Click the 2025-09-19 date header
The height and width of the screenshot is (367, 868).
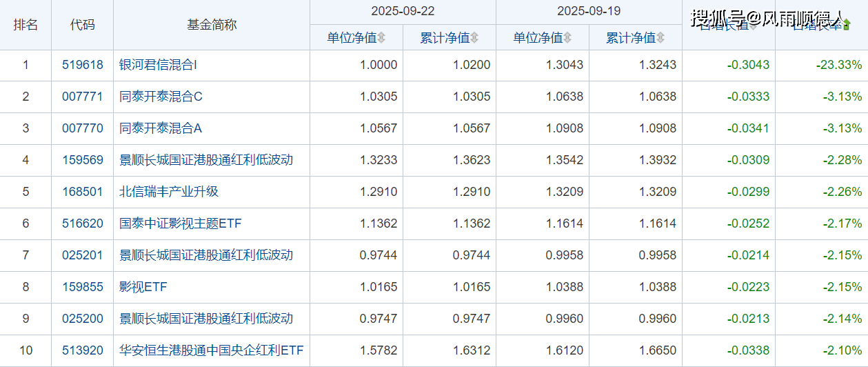[589, 12]
